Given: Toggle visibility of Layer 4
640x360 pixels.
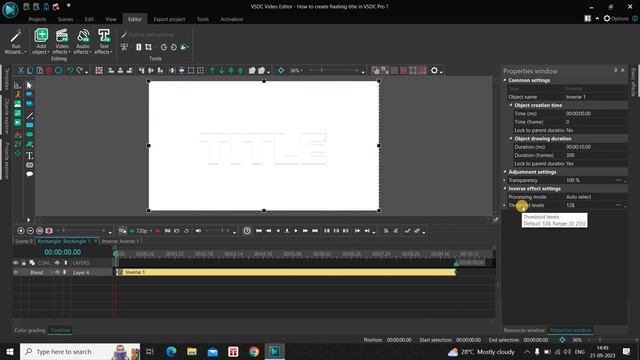Looking at the screenshot, I should pos(16,272).
